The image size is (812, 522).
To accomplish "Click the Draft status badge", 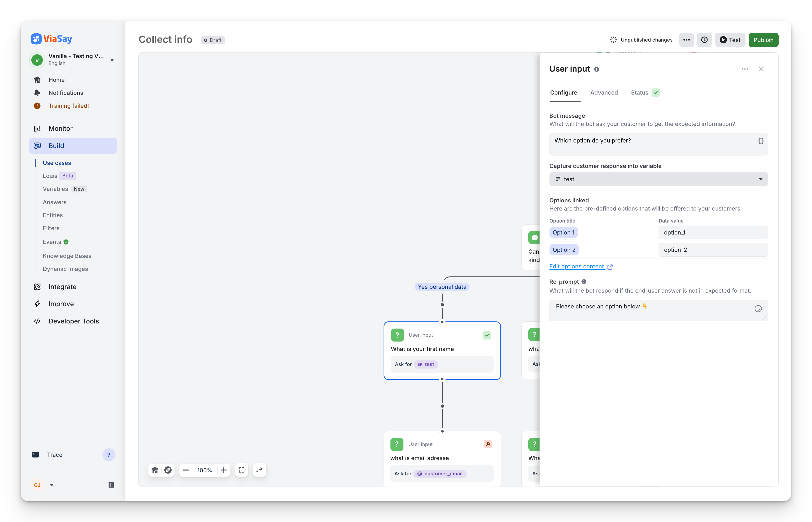I will point(213,40).
